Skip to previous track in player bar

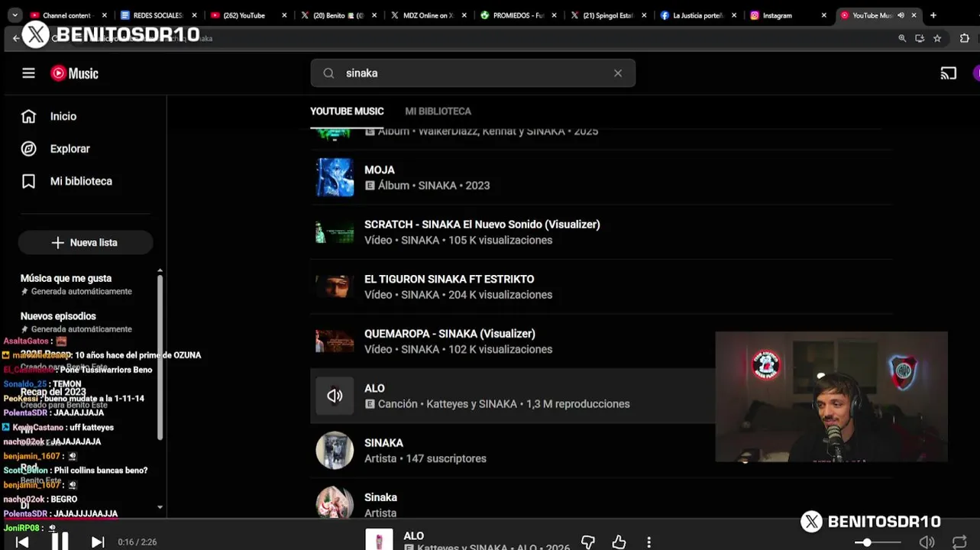(22, 542)
